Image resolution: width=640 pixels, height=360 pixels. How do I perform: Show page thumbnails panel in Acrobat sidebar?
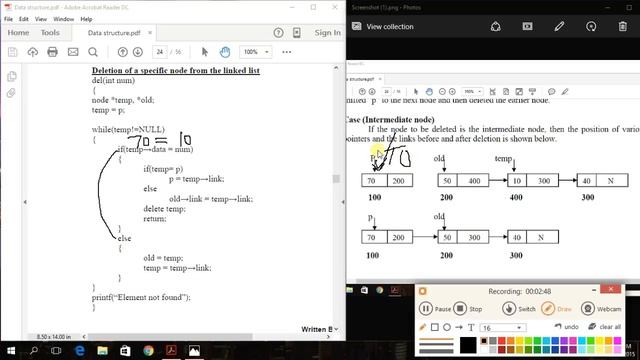click(11, 76)
